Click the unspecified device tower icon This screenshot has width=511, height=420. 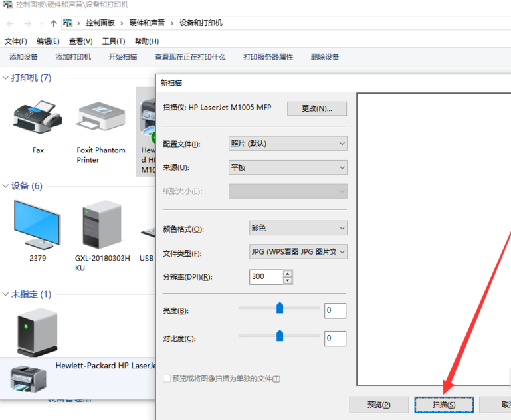pyautogui.click(x=37, y=331)
